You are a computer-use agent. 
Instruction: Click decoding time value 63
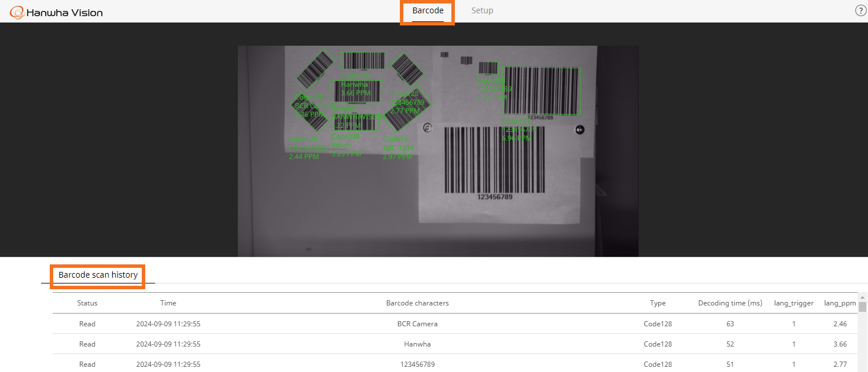(x=730, y=324)
